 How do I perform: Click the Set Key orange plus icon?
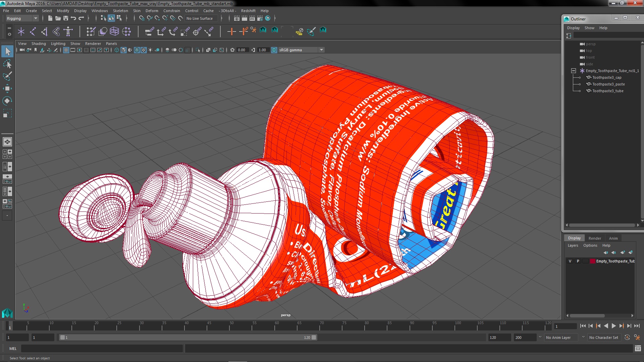[x=231, y=32]
